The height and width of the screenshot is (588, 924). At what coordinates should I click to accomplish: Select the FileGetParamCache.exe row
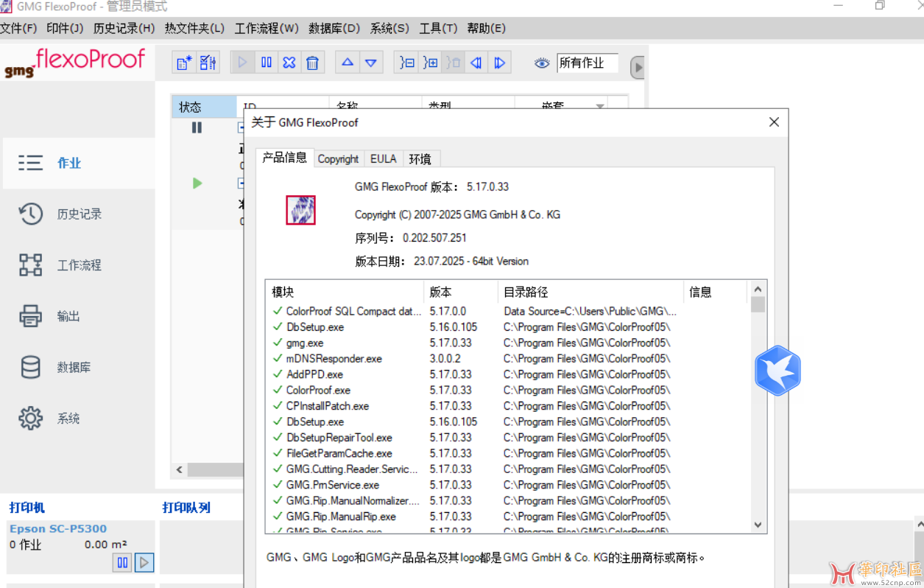click(508, 453)
